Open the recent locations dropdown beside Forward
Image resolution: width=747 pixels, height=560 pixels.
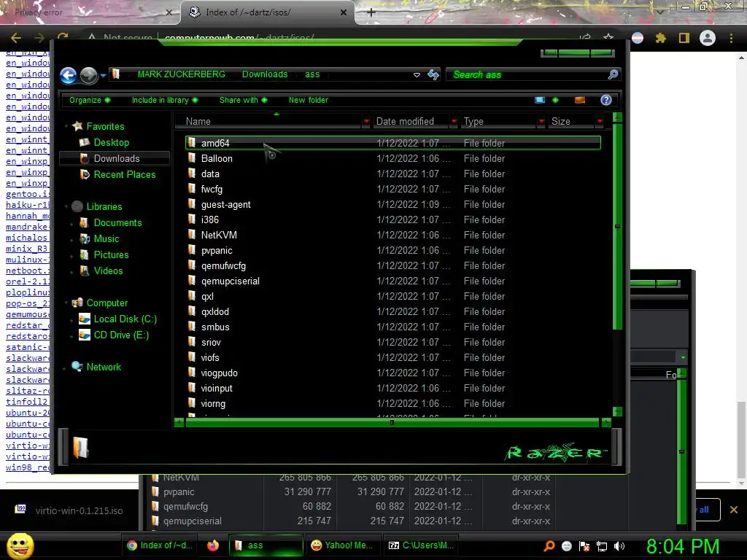pos(103,75)
